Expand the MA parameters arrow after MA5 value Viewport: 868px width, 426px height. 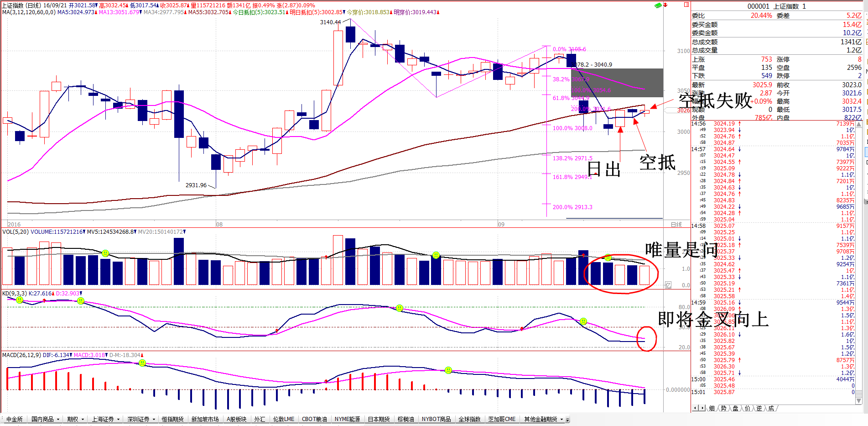96,12
